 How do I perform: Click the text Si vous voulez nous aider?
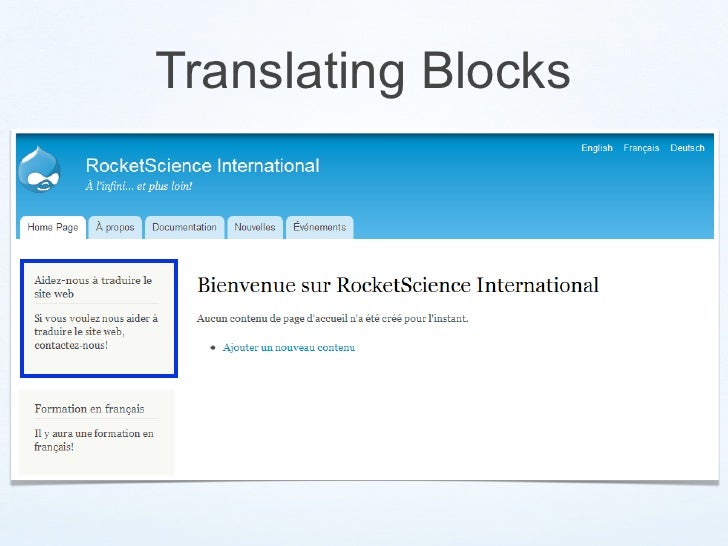click(96, 332)
